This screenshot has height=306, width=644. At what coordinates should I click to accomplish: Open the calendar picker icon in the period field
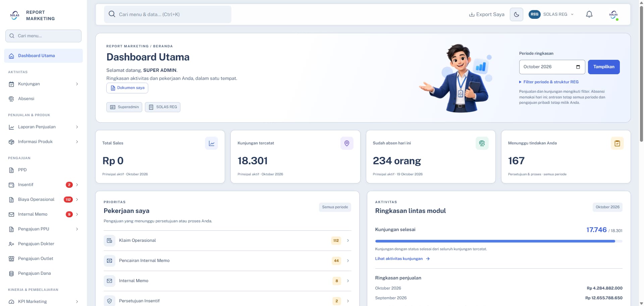578,67
